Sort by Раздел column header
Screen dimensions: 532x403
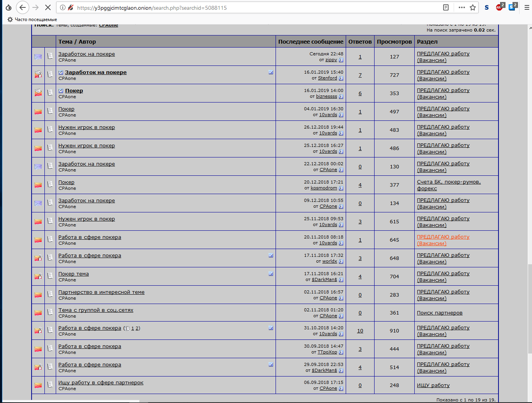pyautogui.click(x=427, y=42)
